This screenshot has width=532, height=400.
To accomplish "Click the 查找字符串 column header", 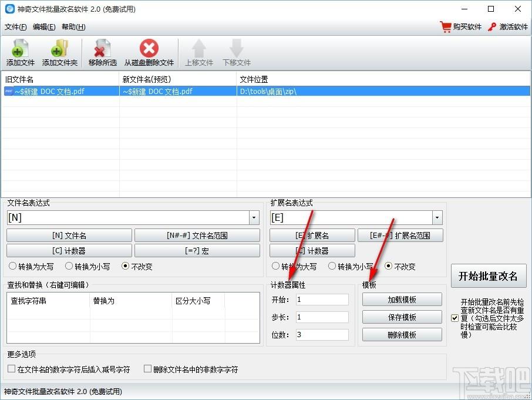I will pyautogui.click(x=48, y=301).
